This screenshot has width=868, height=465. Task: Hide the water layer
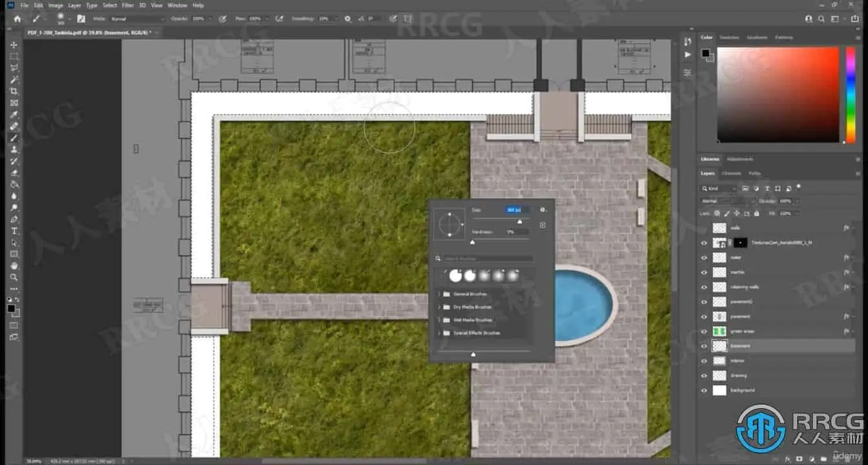(704, 258)
